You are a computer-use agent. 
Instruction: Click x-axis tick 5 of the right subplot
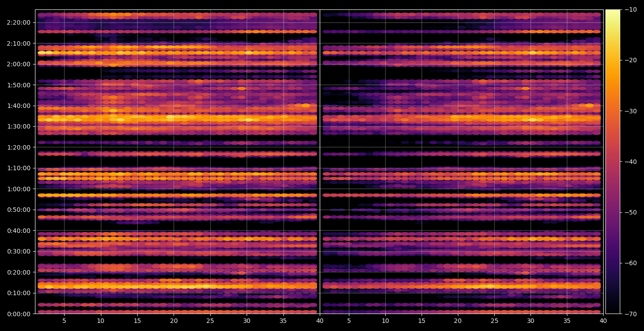pyautogui.click(x=348, y=321)
